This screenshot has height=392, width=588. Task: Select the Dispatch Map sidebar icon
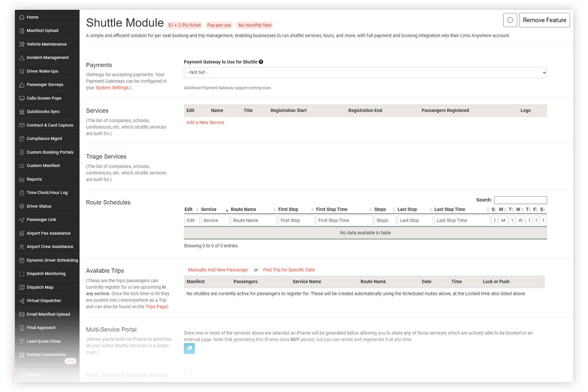tap(22, 287)
